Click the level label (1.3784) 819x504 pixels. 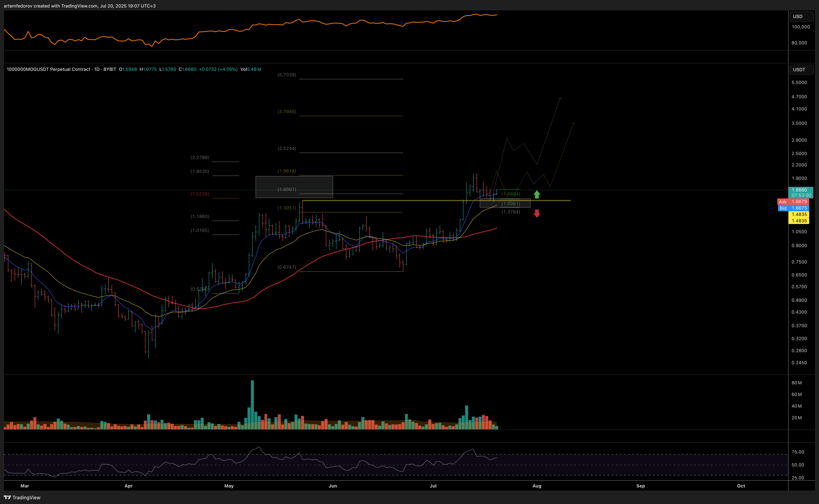click(511, 212)
